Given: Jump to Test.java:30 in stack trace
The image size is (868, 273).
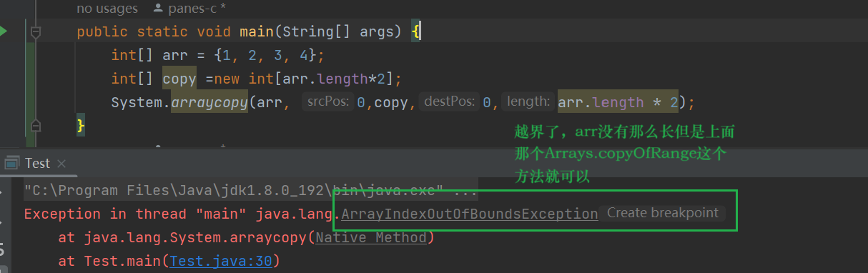Looking at the screenshot, I should pos(221,262).
